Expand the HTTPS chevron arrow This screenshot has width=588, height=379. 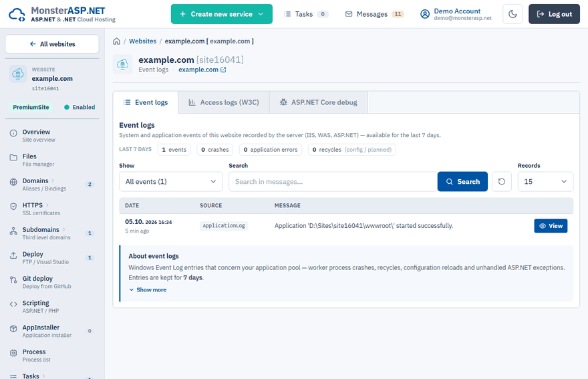[47, 205]
